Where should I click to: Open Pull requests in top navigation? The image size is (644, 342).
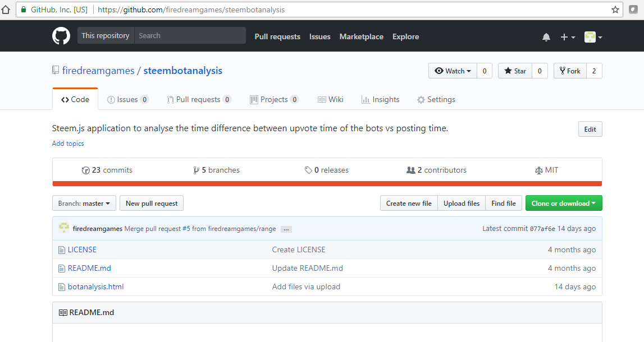[277, 36]
